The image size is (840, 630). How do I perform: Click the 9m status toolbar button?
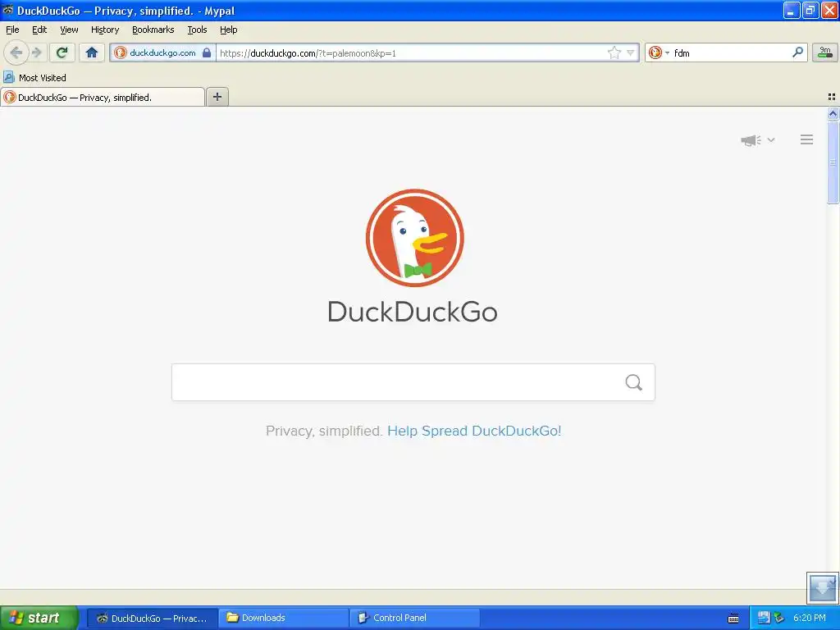825,52
